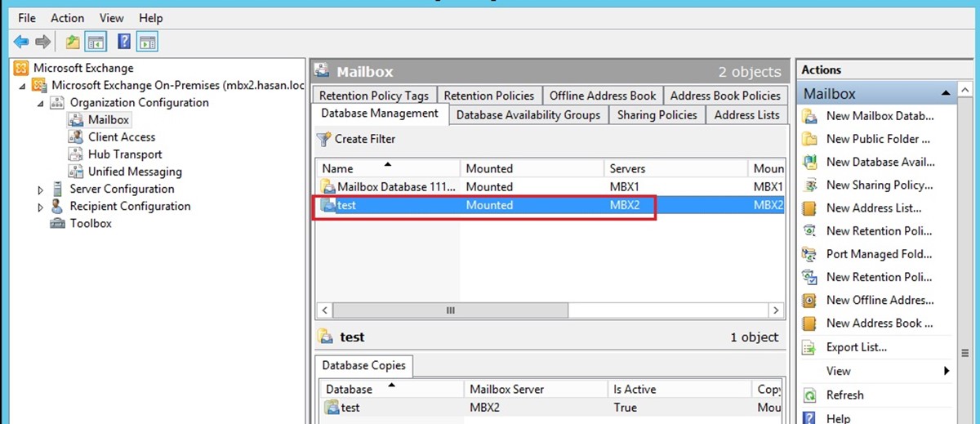Select the Database Management tab
980x424 pixels.
(380, 114)
